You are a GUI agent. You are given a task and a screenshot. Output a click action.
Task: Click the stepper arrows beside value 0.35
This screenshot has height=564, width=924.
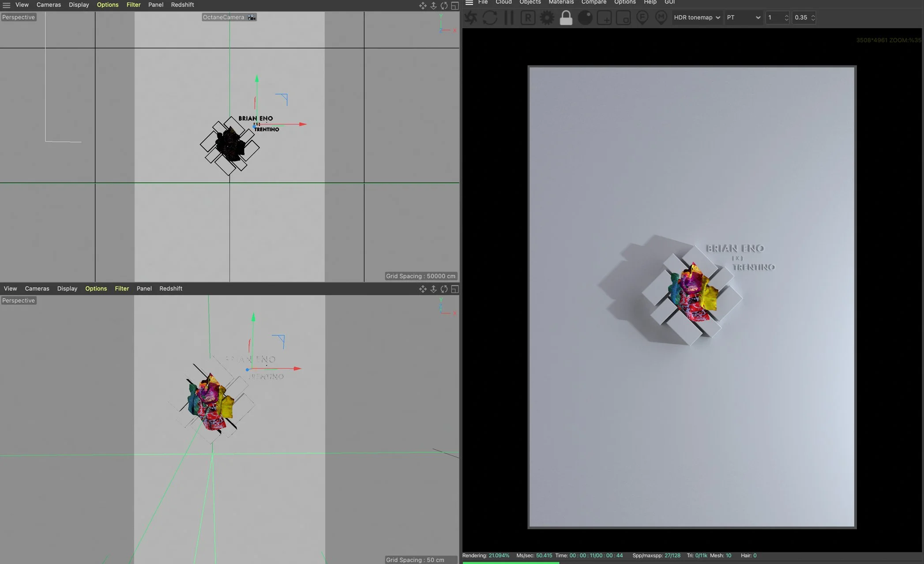point(813,18)
